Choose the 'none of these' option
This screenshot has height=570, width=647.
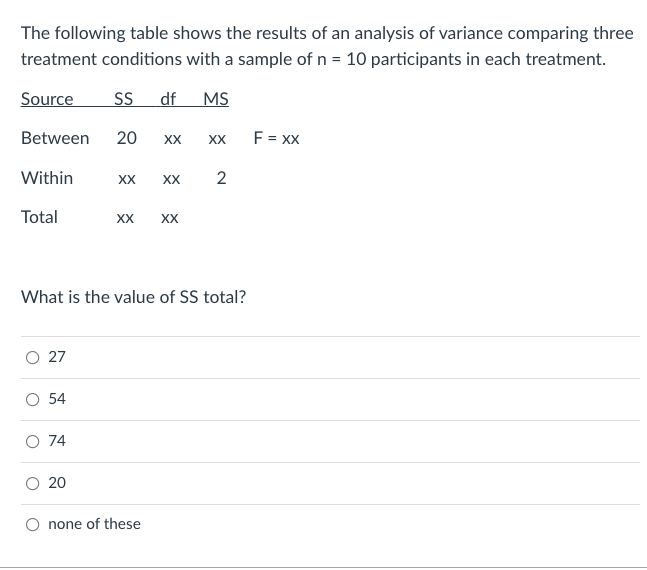pyautogui.click(x=33, y=524)
